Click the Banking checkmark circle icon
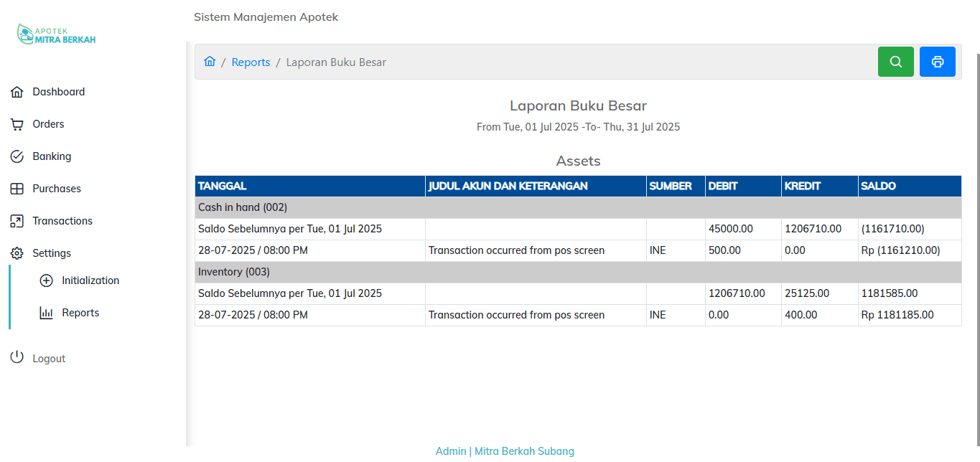 (x=17, y=156)
